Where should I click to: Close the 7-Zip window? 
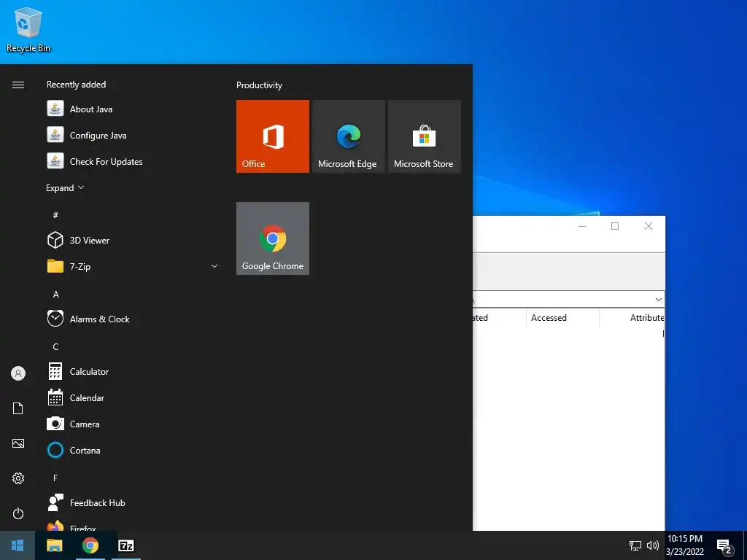(649, 226)
